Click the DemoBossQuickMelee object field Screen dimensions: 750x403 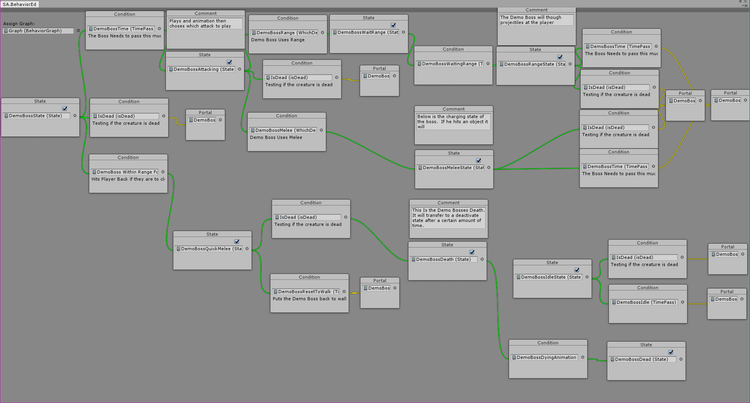pyautogui.click(x=209, y=249)
